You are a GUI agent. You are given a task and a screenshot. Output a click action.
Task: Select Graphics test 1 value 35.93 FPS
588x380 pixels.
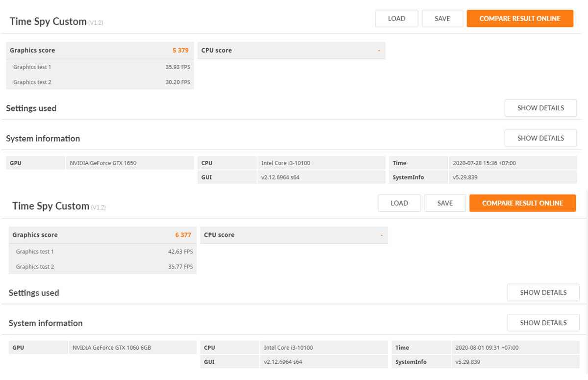(x=178, y=67)
